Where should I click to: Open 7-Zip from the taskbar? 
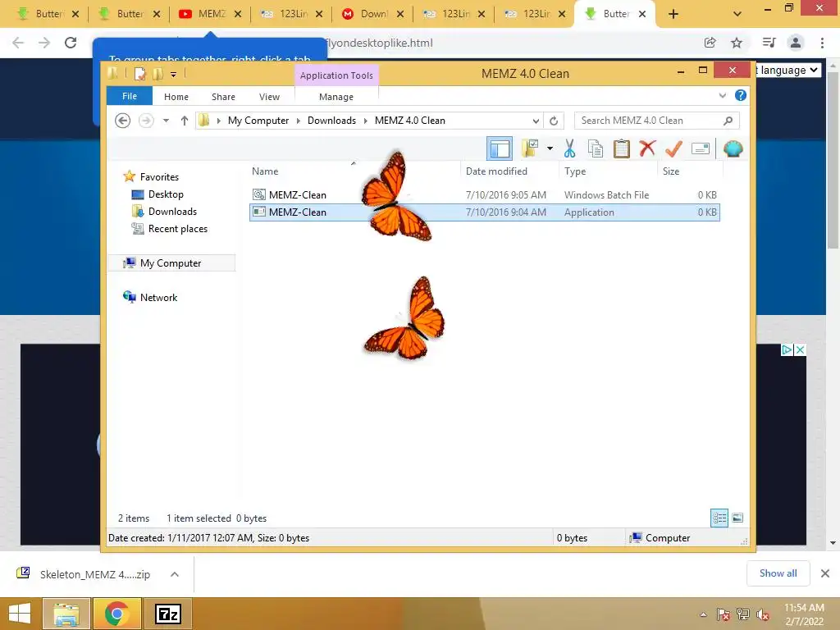point(168,614)
